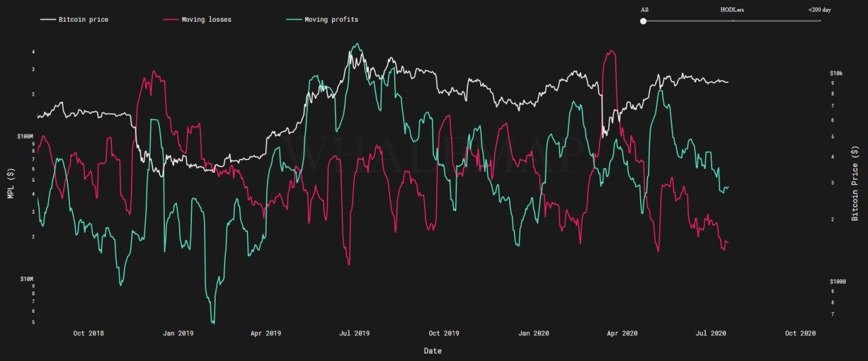Click the red Moving losses legend line
Viewport: 868px width, 361px height.
pyautogui.click(x=171, y=20)
